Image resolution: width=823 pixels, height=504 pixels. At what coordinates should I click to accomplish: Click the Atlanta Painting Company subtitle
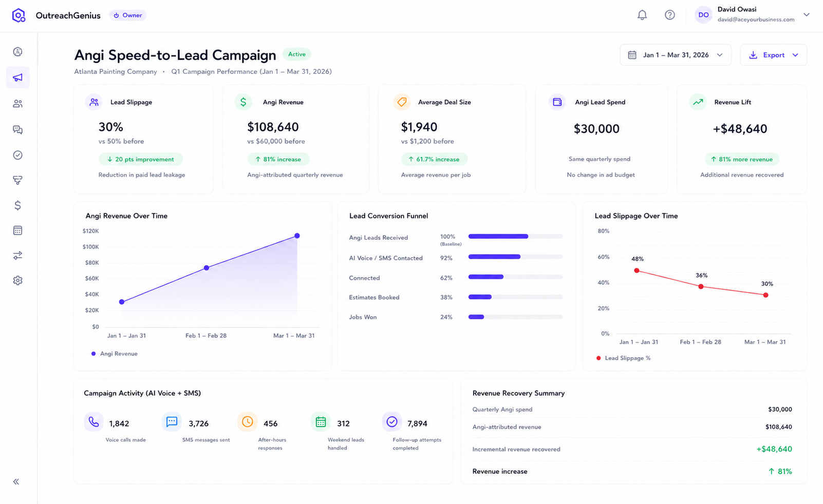(x=116, y=72)
